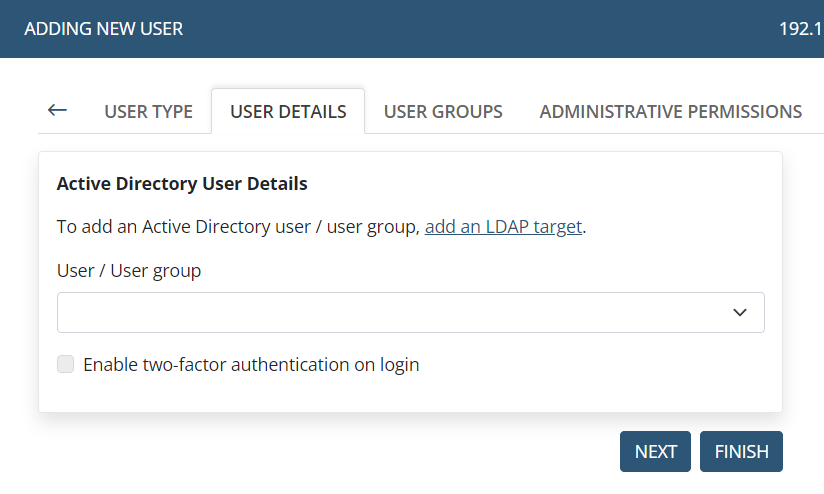Click the word 'target' in the LDAP link

tap(558, 227)
